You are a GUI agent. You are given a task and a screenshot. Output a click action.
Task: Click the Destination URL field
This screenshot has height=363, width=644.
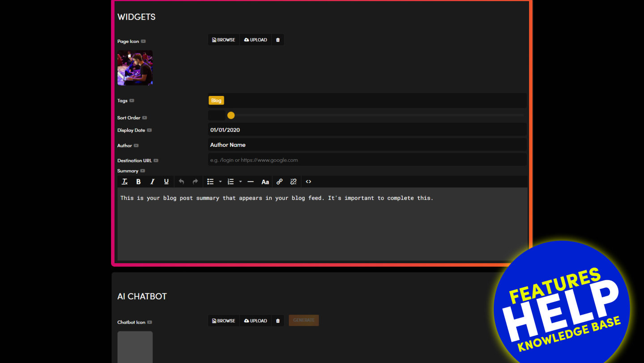(x=367, y=160)
